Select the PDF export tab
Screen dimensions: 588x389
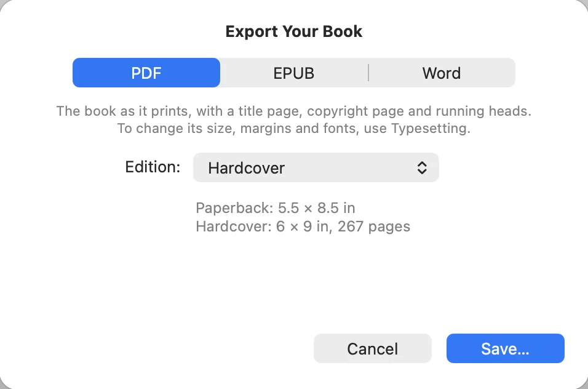click(146, 73)
